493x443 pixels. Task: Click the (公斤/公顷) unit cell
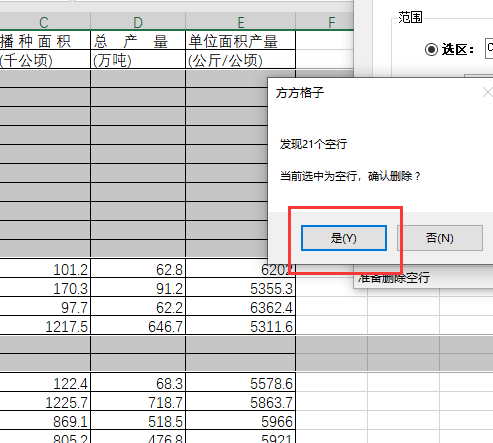click(x=241, y=60)
